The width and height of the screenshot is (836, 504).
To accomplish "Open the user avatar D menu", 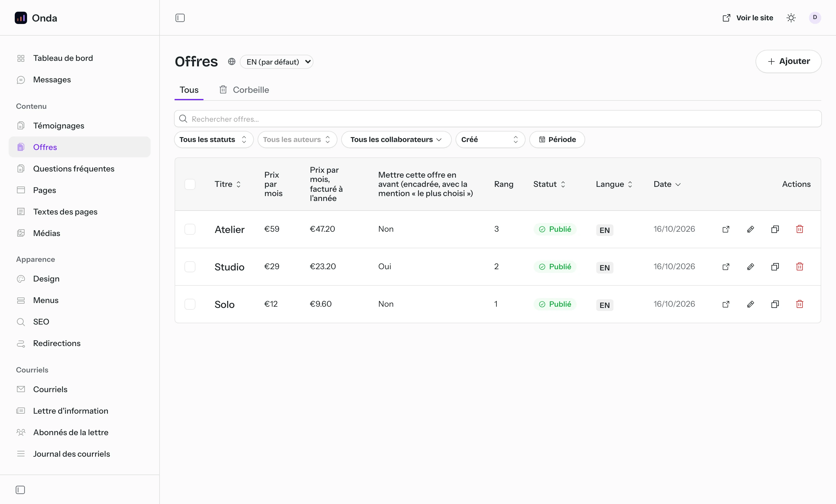I will click(814, 18).
